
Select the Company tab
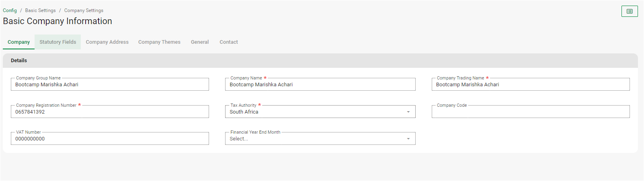[18, 42]
